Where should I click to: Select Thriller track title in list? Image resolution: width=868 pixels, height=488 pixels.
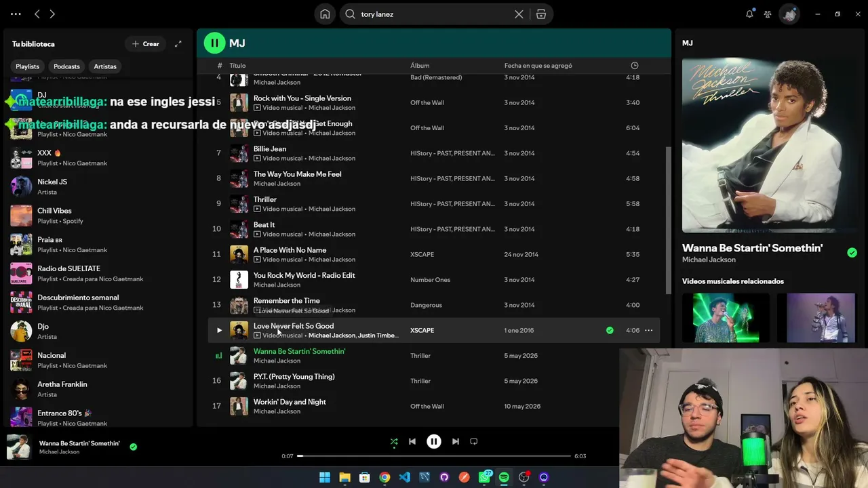coord(265,199)
